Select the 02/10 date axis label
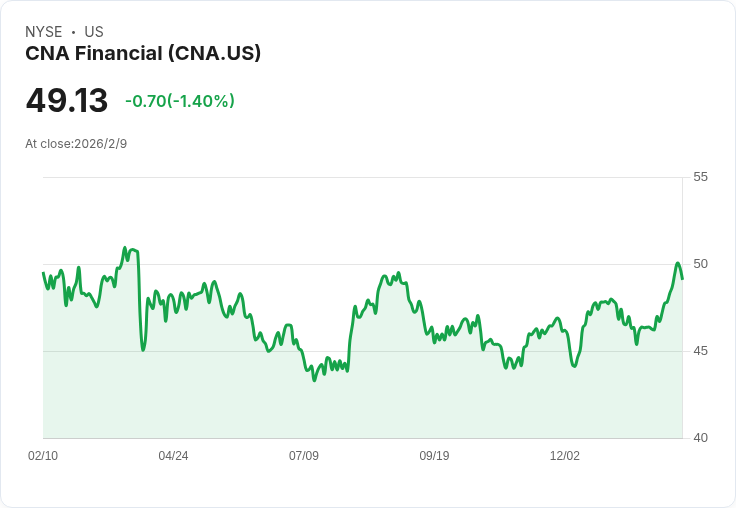 pyautogui.click(x=43, y=456)
